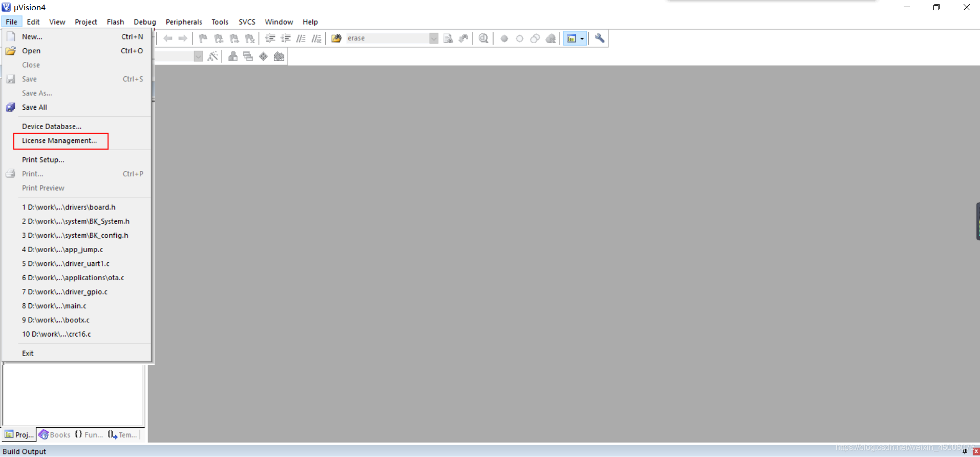Select License Management... menu entry
The height and width of the screenshot is (457, 980).
(x=77, y=140)
